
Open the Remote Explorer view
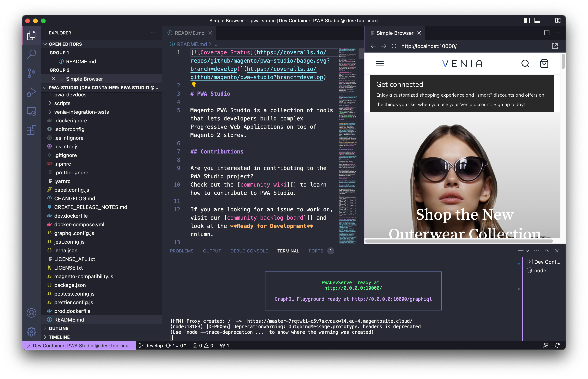[31, 111]
